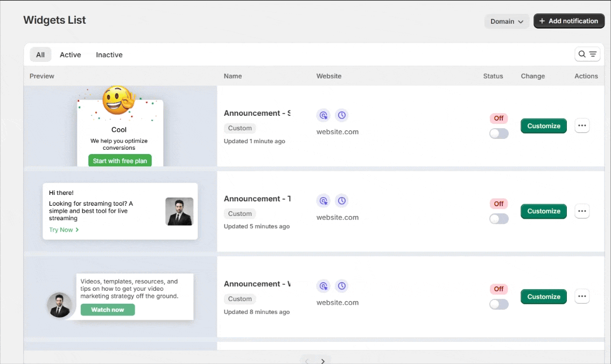Open more actions menu for first widget
Screen dimensions: 611x364
(582, 126)
